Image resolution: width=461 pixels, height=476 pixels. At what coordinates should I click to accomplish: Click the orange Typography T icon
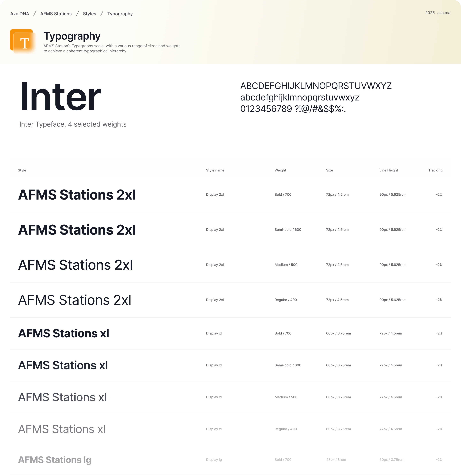tap(23, 41)
